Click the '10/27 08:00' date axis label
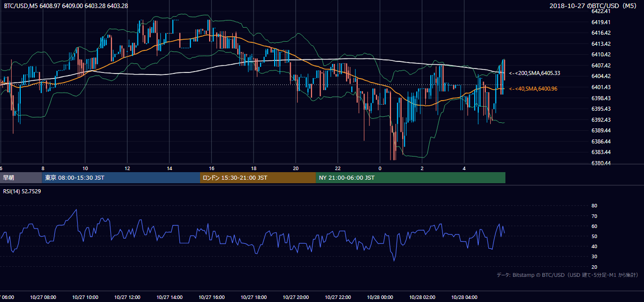Viewport: 644px width, 302px height. coord(43,297)
